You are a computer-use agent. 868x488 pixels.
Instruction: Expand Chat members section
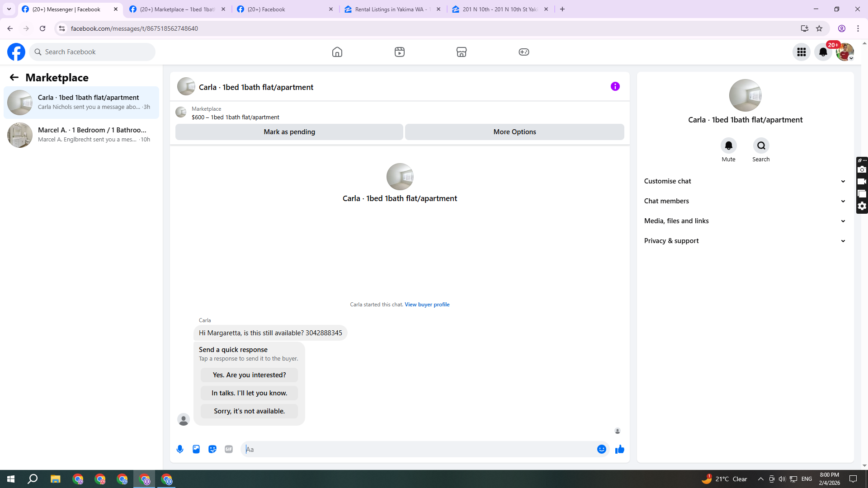point(745,201)
